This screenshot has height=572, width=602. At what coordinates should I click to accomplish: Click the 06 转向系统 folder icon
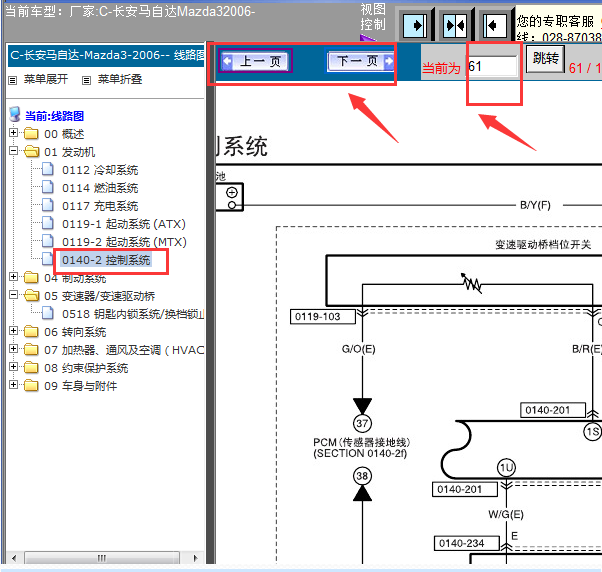pos(31,332)
